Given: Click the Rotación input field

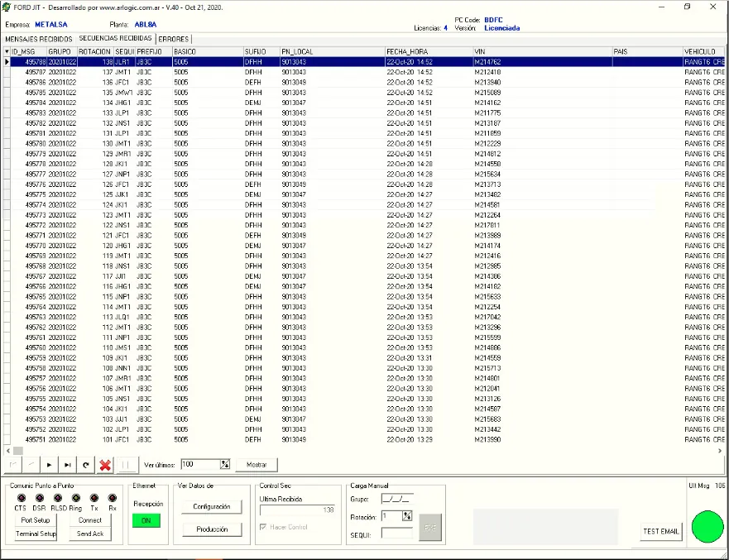Looking at the screenshot, I should 392,516.
